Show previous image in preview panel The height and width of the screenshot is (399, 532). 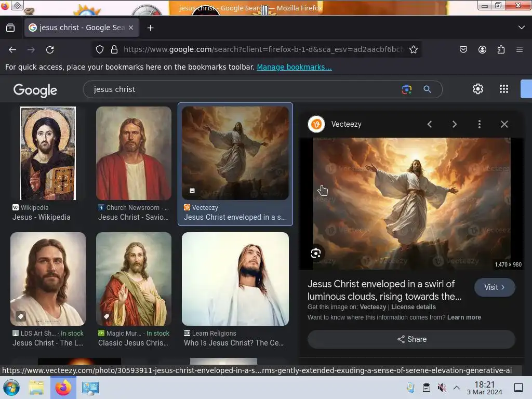[430, 124]
